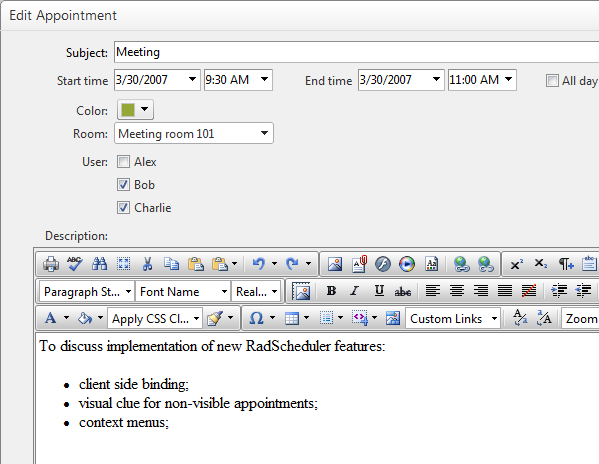This screenshot has height=464, width=599.
Task: Apply Italic formatting
Action: (355, 291)
